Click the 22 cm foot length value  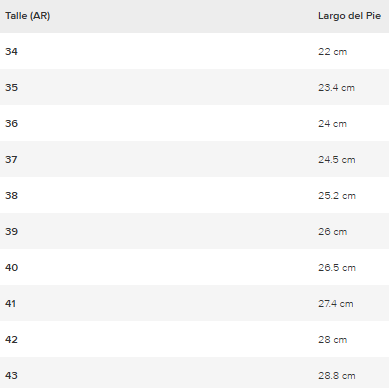coord(332,52)
